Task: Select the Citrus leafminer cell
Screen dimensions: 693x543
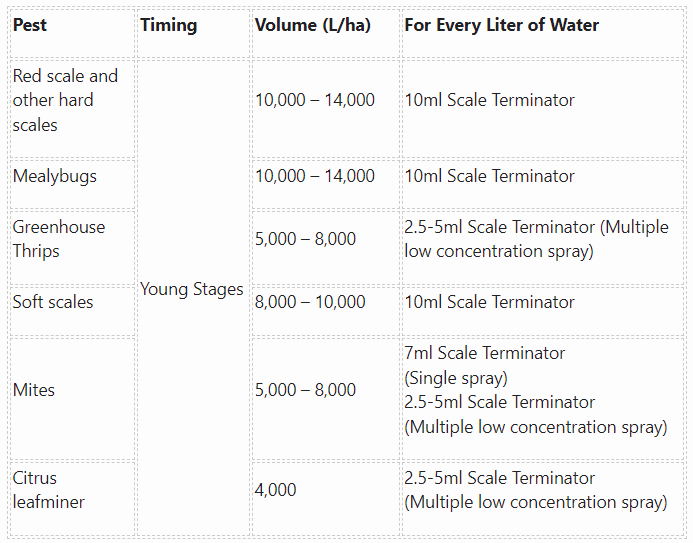Action: [72, 498]
